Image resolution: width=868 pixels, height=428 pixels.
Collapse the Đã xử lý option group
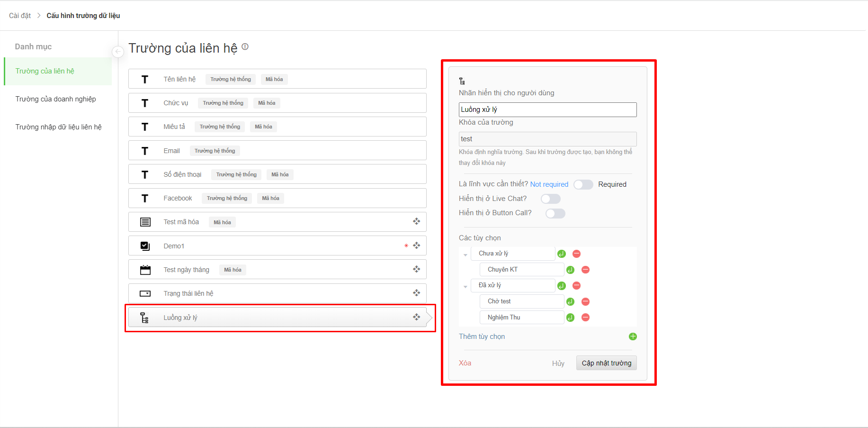pyautogui.click(x=465, y=287)
